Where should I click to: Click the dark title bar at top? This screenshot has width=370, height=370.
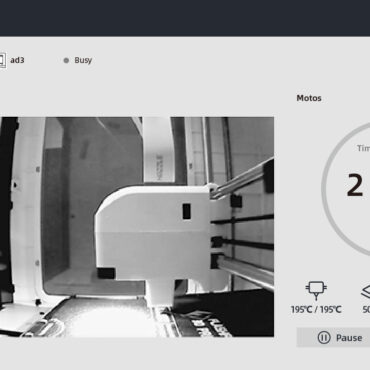185,18
